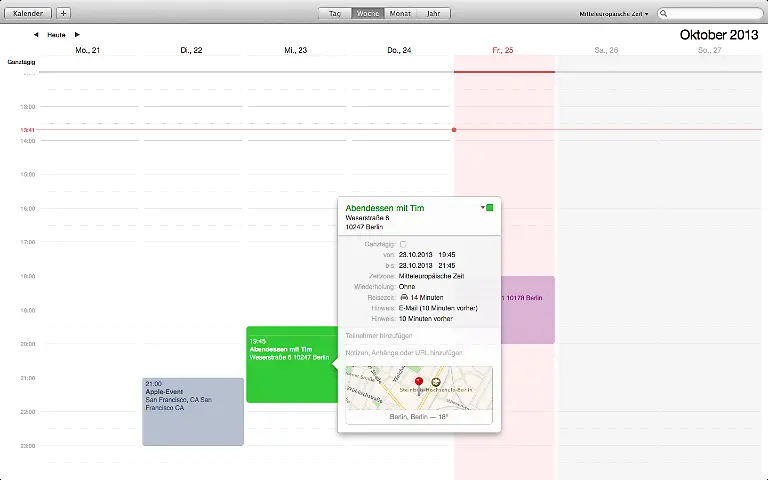
Task: Open the map thumbnail in event popup
Action: coord(419,388)
